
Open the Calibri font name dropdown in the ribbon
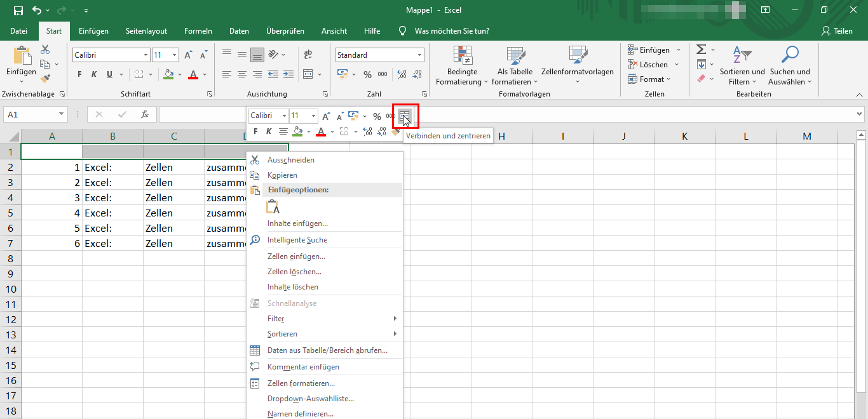146,55
